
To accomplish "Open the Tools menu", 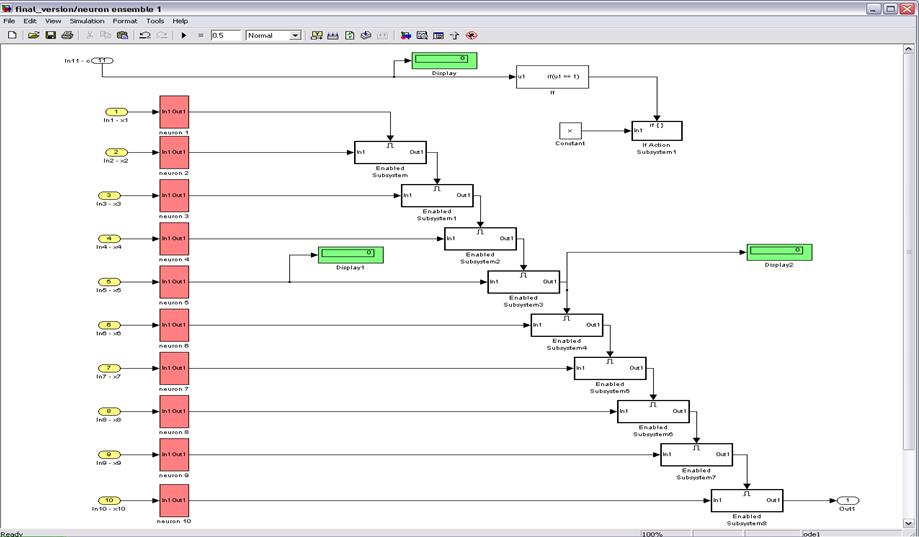I will pyautogui.click(x=155, y=20).
